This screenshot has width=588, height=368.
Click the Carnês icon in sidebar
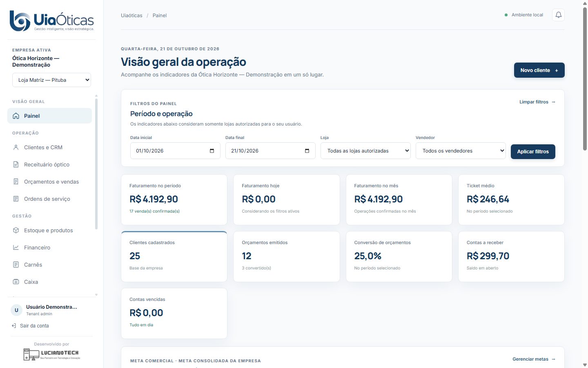[16, 265]
